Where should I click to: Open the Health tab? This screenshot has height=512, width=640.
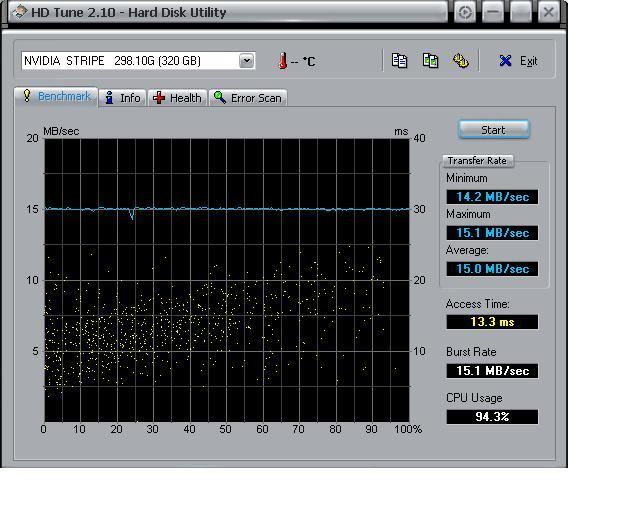click(x=177, y=98)
